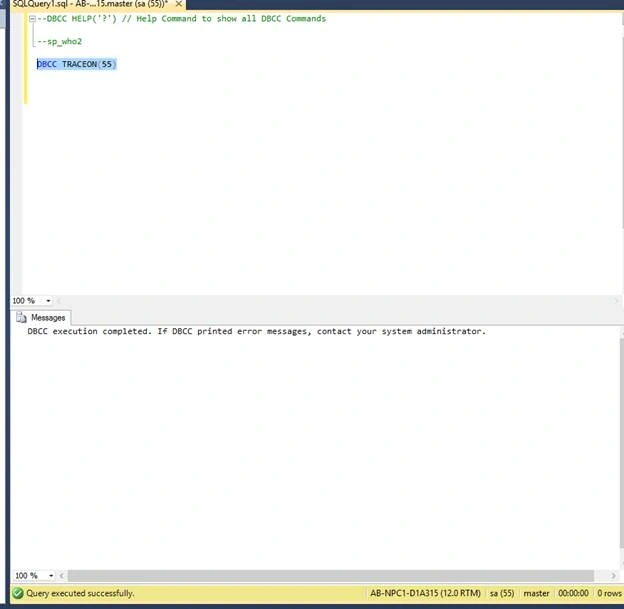The image size is (624, 609).
Task: Click the messages pane horizontal scrollbar
Action: pos(331,576)
